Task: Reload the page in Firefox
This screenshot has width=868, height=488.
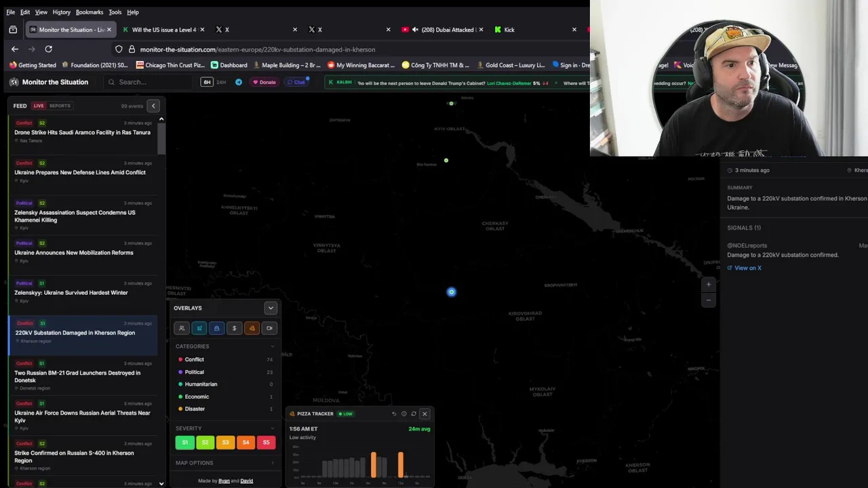Action: coord(48,49)
